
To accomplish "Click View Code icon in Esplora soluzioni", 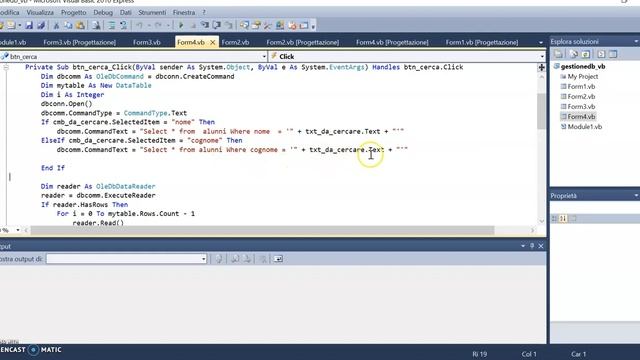I will point(601,54).
